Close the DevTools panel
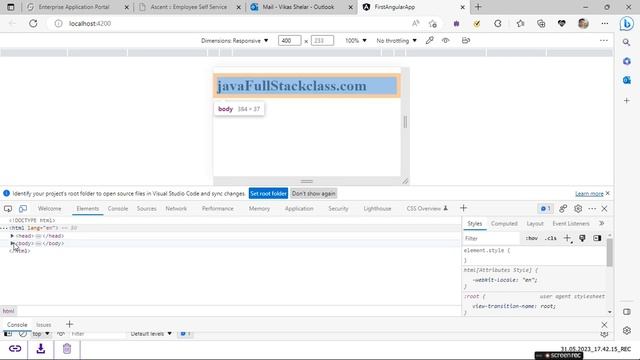 pyautogui.click(x=604, y=209)
